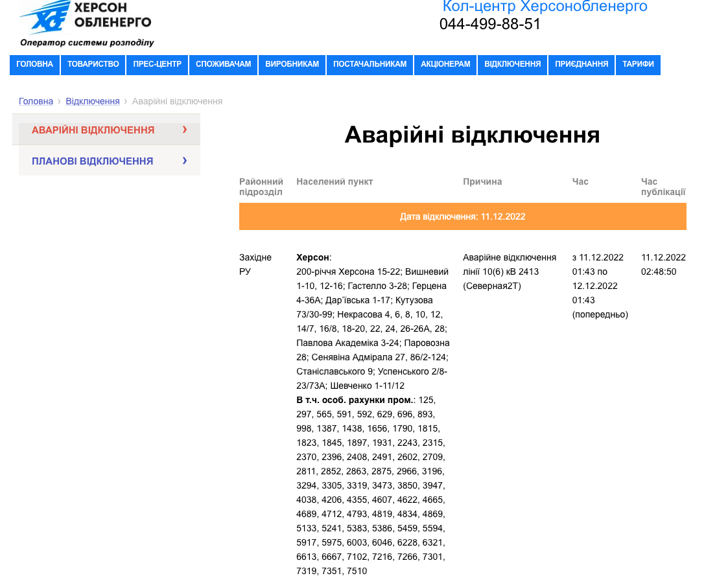Select АВАРІЙНІ ВІДКЛЮЧЕННЯ sidebar item
The height and width of the screenshot is (578, 728).
(x=93, y=130)
